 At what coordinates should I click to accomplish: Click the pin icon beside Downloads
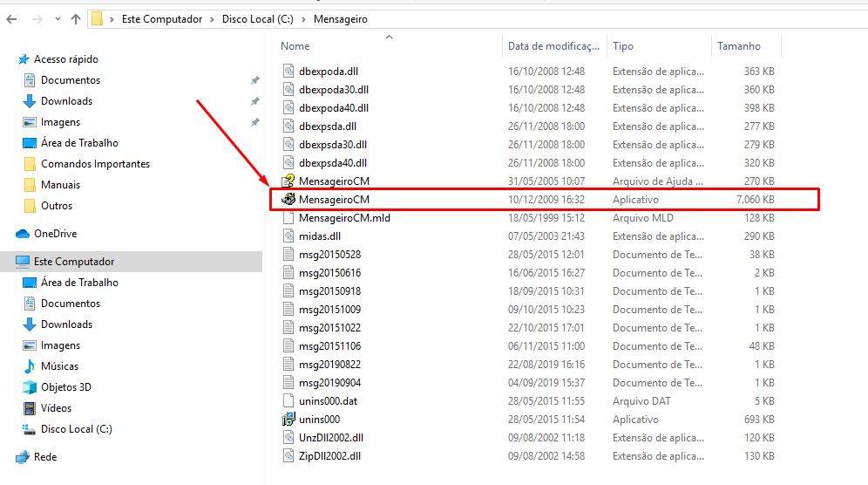tap(255, 101)
